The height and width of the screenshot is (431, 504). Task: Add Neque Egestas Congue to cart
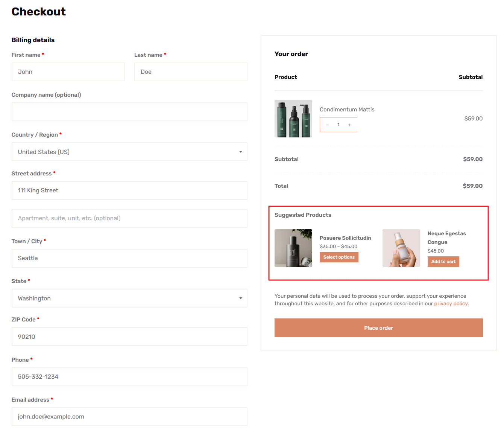tap(443, 261)
